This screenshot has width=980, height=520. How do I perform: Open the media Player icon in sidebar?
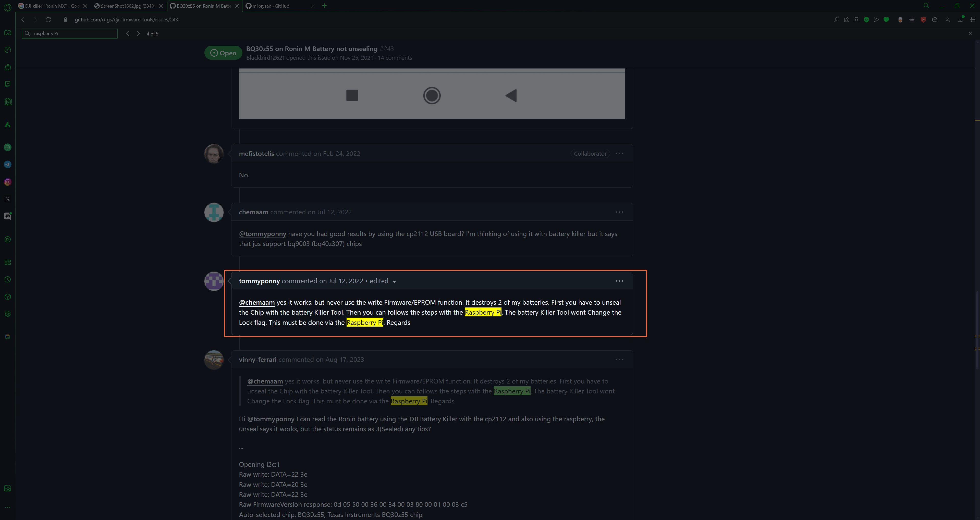point(8,239)
